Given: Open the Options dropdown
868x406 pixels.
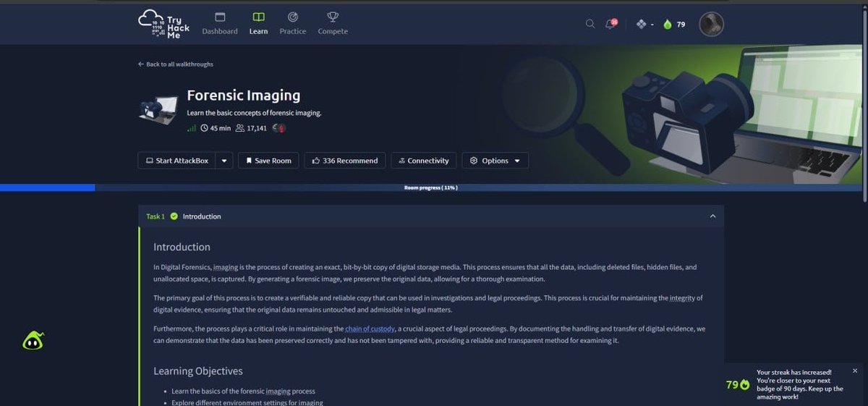Looking at the screenshot, I should [495, 161].
